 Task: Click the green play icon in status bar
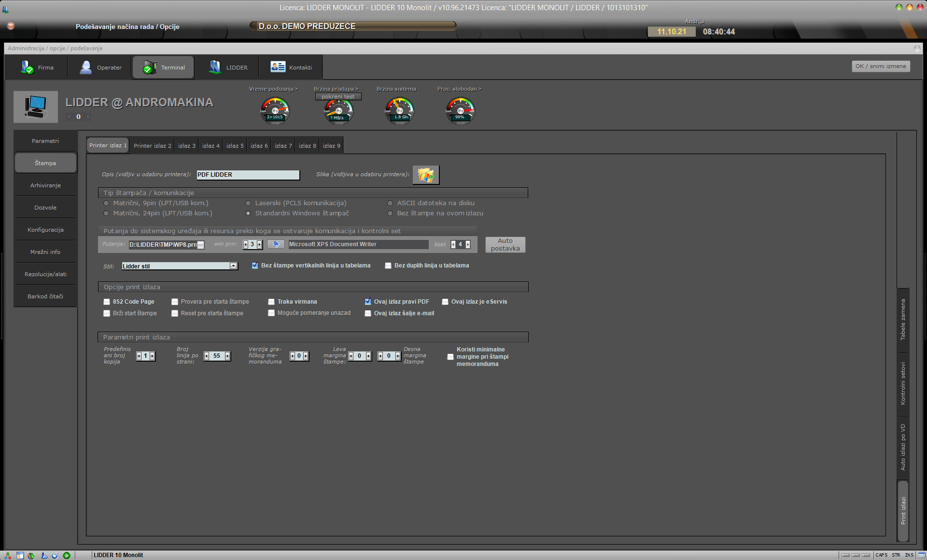tap(67, 556)
